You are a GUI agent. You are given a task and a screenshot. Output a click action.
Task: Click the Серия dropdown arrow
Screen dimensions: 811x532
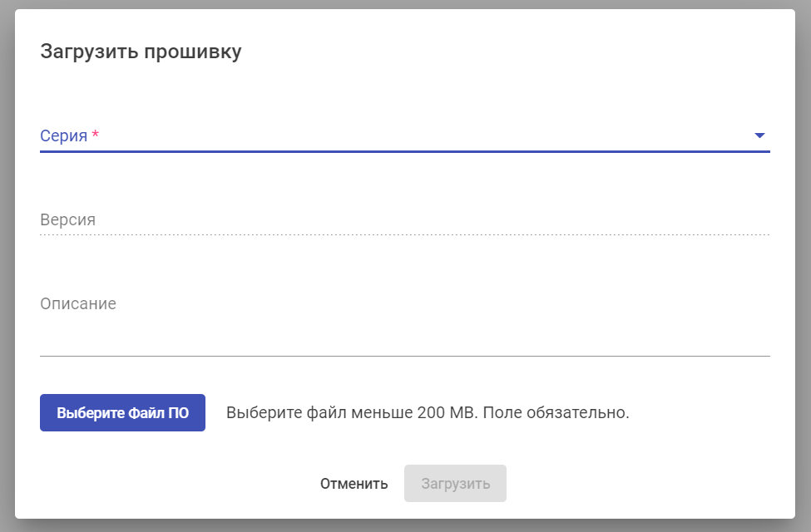759,135
